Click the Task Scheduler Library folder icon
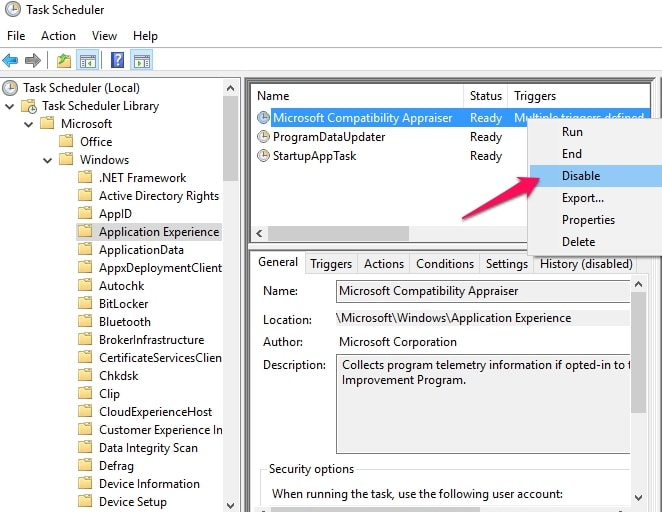 coord(29,106)
